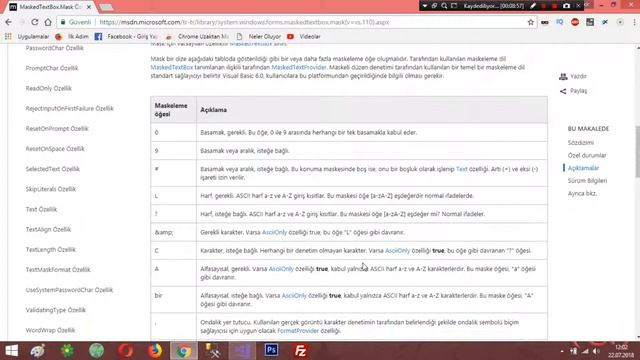Click the recorder pencil draw icon
Image resolution: width=640 pixels, height=360 pixels.
[x=533, y=6]
